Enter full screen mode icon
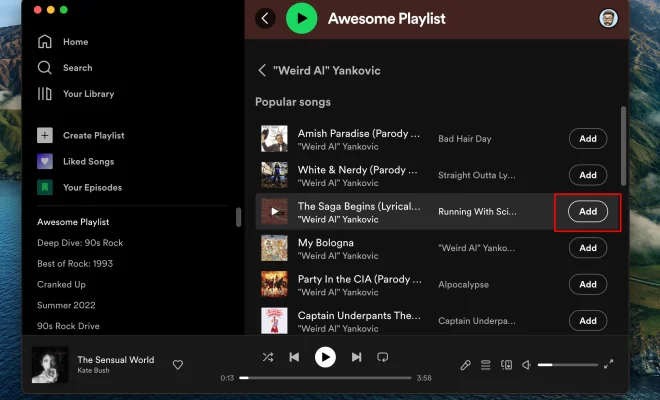The image size is (660, 400). [x=609, y=365]
